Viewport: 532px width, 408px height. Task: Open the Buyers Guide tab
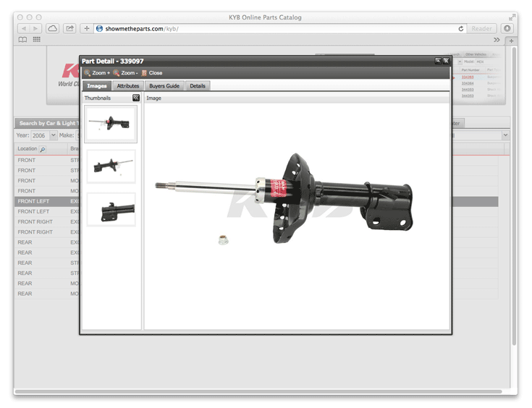[164, 86]
